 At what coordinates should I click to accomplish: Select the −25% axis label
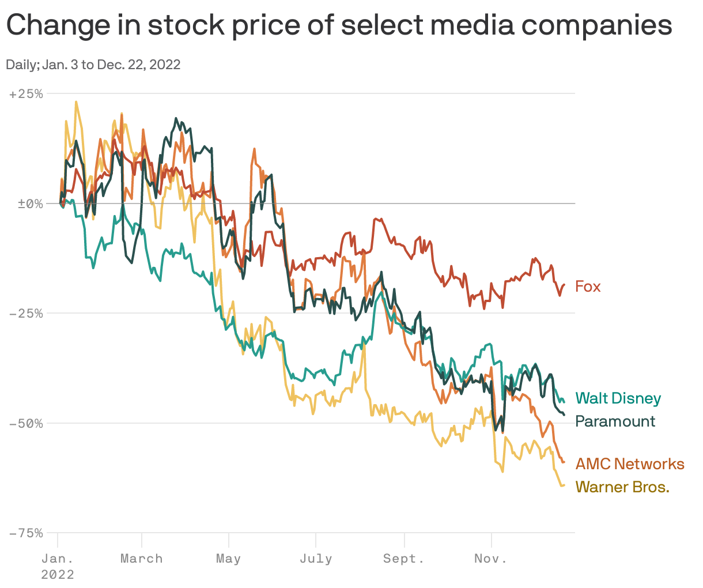click(x=27, y=314)
